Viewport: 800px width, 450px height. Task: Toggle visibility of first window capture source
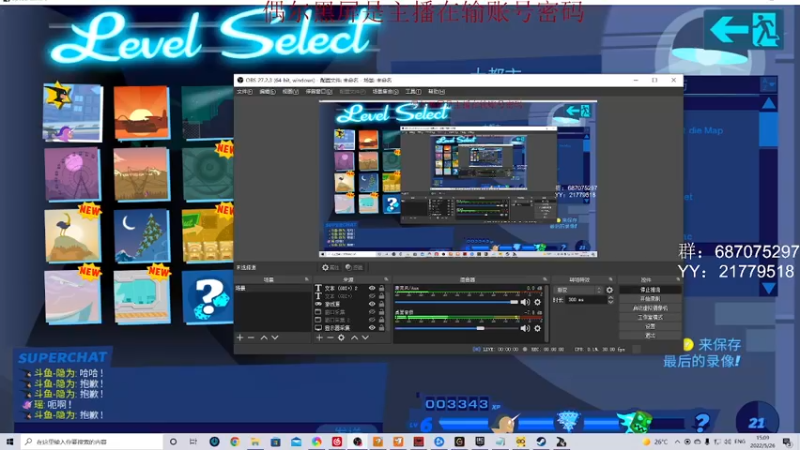tap(372, 312)
